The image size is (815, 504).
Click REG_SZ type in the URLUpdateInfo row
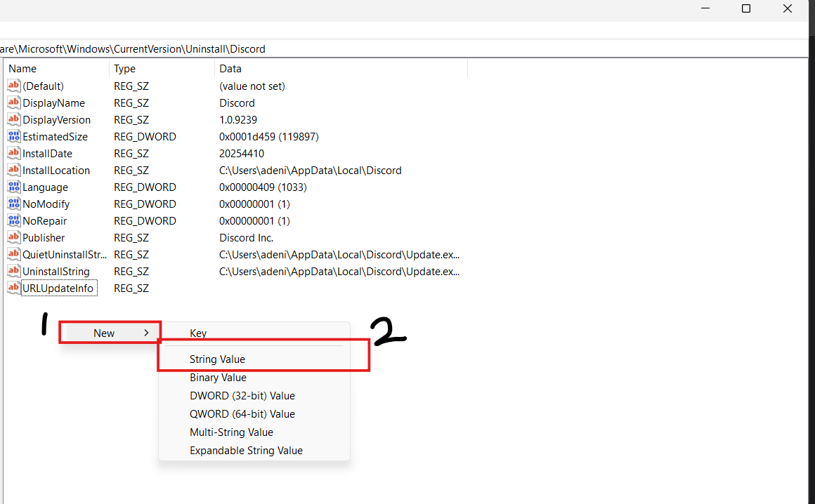[131, 288]
